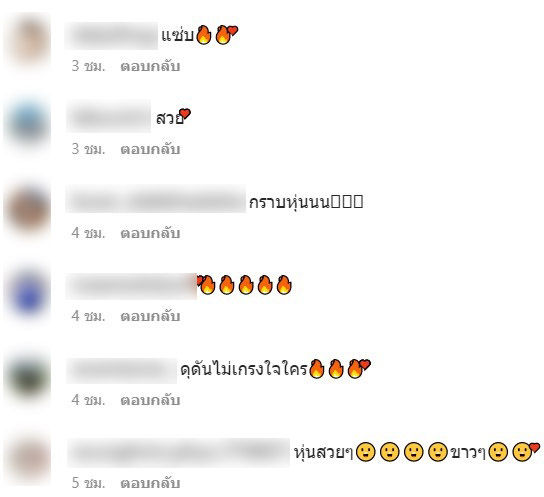Viewport: 544px width, 497px height.
Task: Open the brown avatar beside the กราบหุ่นนน comment
Action: [x=28, y=209]
